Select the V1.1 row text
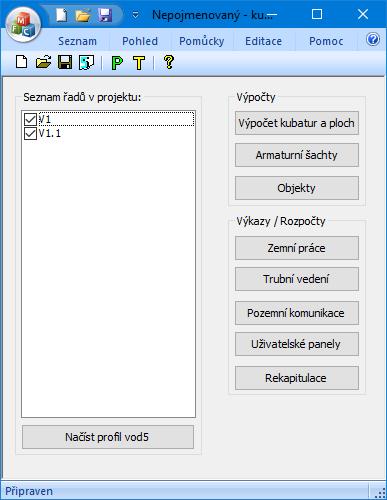The height and width of the screenshot is (500, 387). (x=50, y=134)
